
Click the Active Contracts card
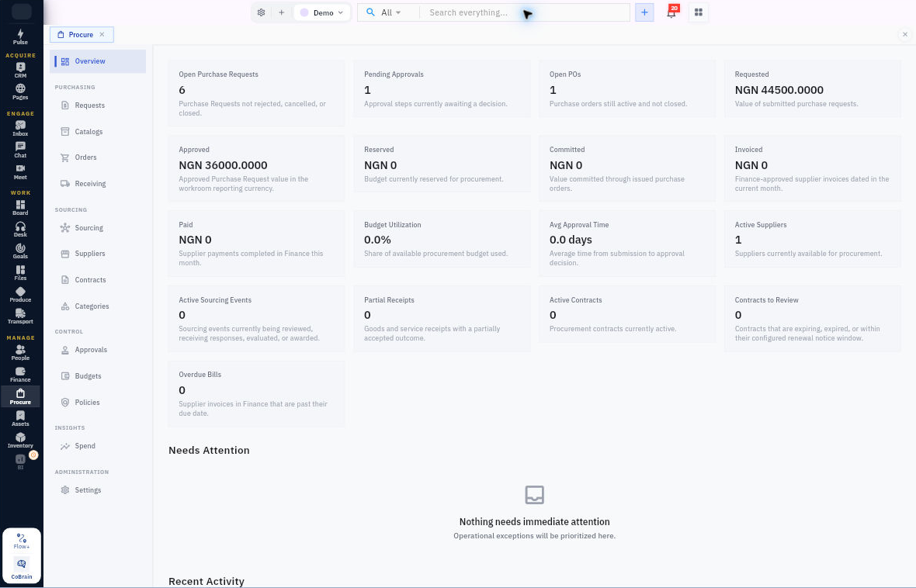626,314
